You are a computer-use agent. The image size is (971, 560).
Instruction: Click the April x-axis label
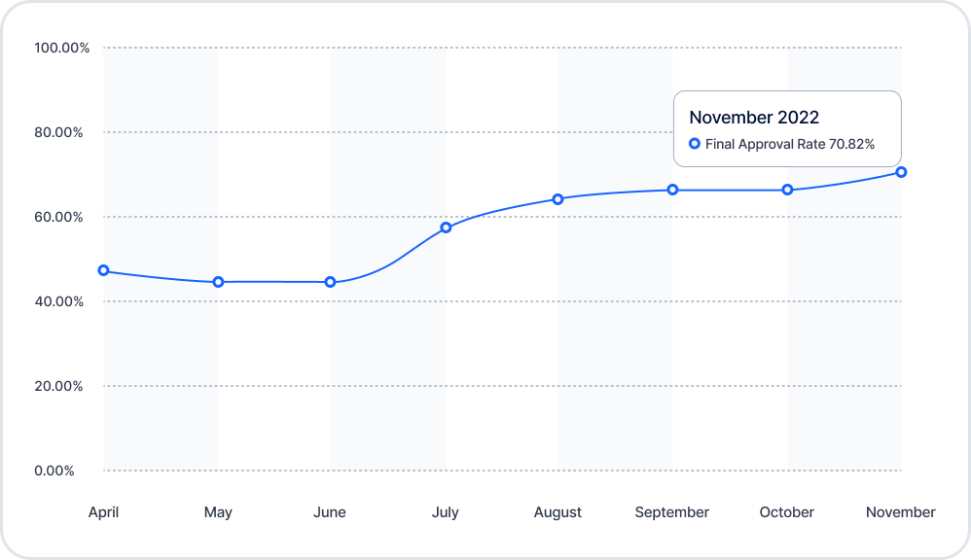pyautogui.click(x=103, y=512)
